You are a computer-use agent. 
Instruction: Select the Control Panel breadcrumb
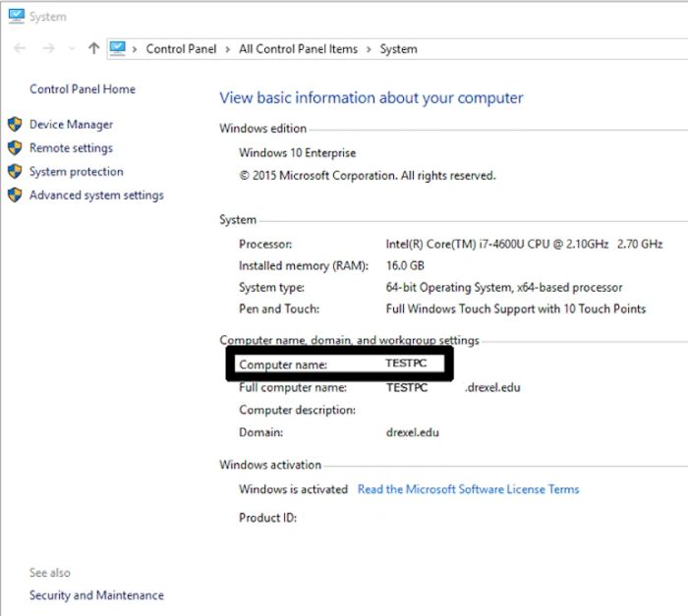click(x=180, y=49)
